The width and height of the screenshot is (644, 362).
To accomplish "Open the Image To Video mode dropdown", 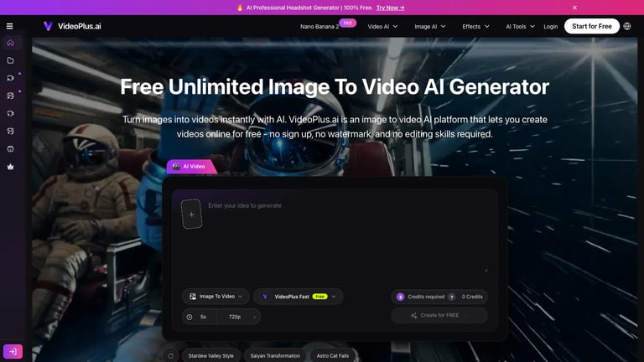I will (216, 297).
